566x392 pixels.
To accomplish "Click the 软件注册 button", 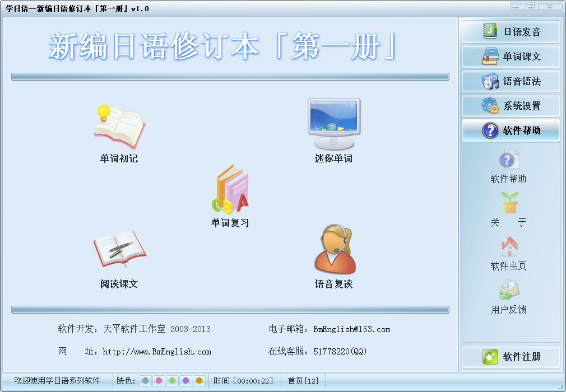I will click(511, 357).
